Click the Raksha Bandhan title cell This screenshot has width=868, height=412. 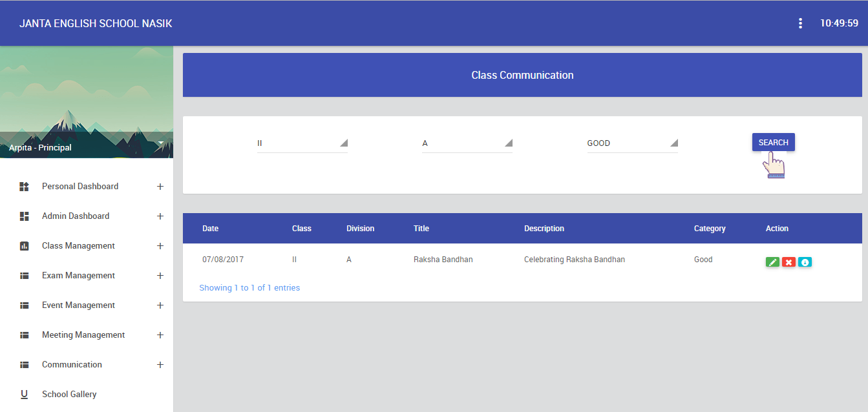coord(443,260)
